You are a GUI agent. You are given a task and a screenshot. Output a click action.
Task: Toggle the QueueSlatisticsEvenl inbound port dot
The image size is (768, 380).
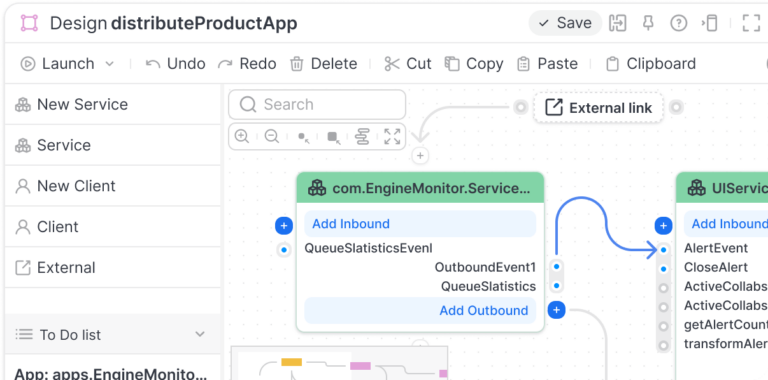point(284,250)
